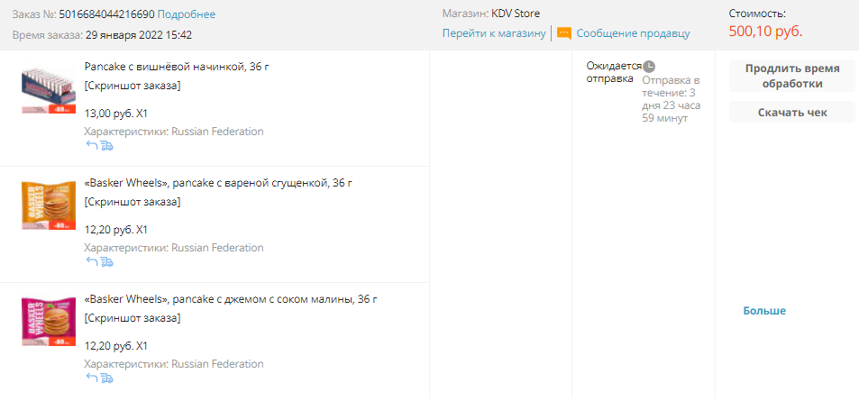This screenshot has width=868, height=401.
Task: Download receipt with Скачать чек button
Action: (x=792, y=113)
